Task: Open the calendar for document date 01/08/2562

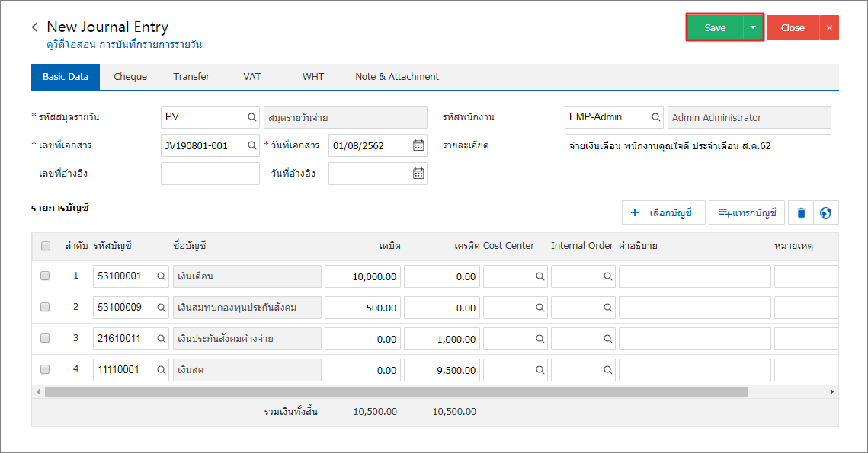Action: (x=418, y=145)
